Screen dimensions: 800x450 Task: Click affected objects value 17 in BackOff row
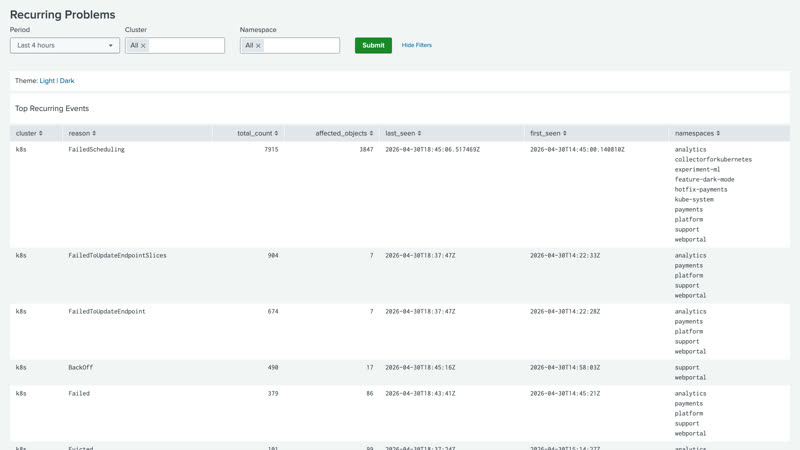[x=370, y=367]
